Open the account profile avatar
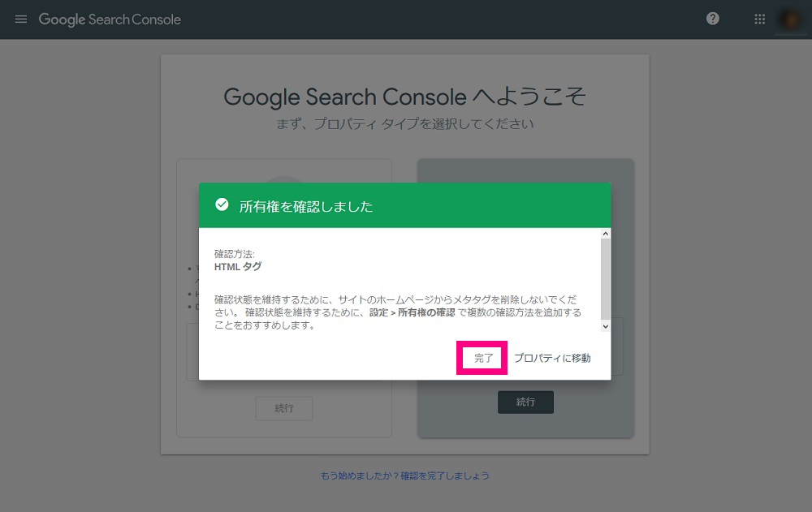 [790, 19]
